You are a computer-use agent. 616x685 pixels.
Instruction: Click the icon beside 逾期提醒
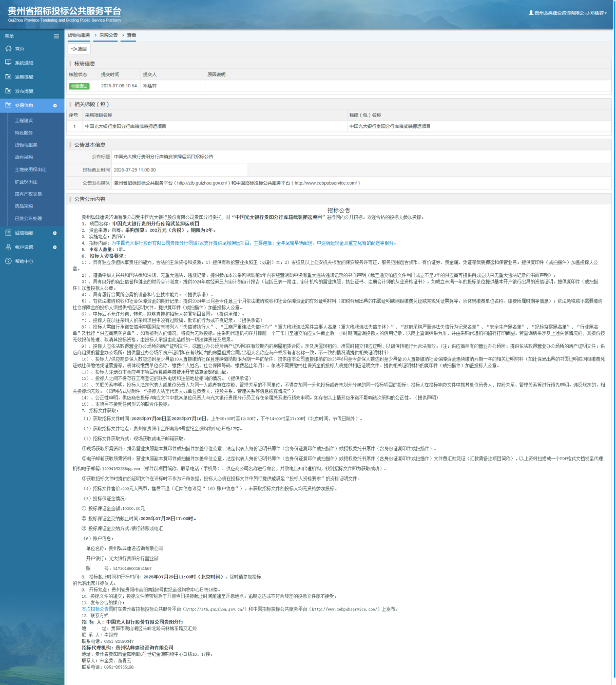tap(8, 77)
